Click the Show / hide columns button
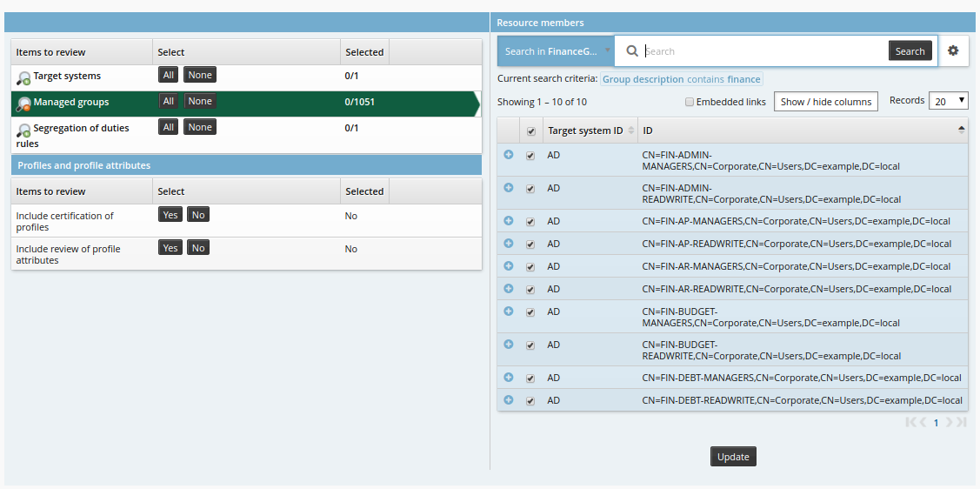Image resolution: width=980 pixels, height=489 pixels. click(x=825, y=102)
